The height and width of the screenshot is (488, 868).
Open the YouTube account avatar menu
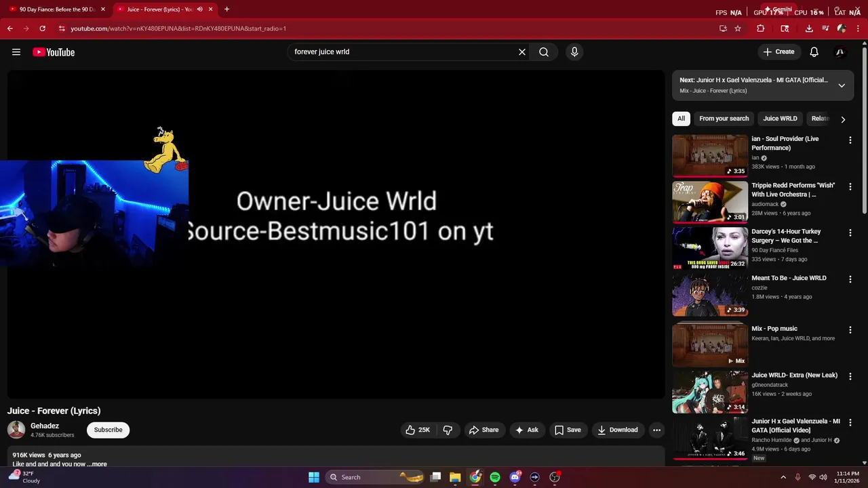click(840, 52)
